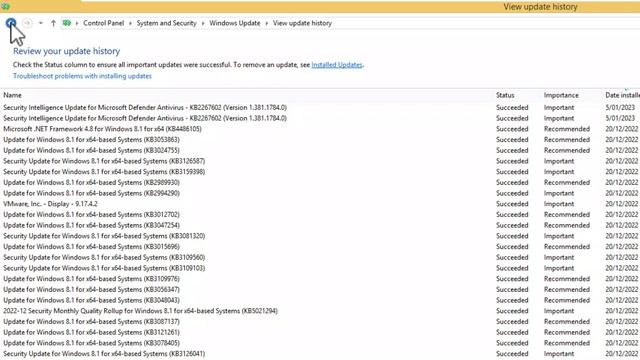Select update KB2989930 row
640x360 pixels.
click(320, 182)
